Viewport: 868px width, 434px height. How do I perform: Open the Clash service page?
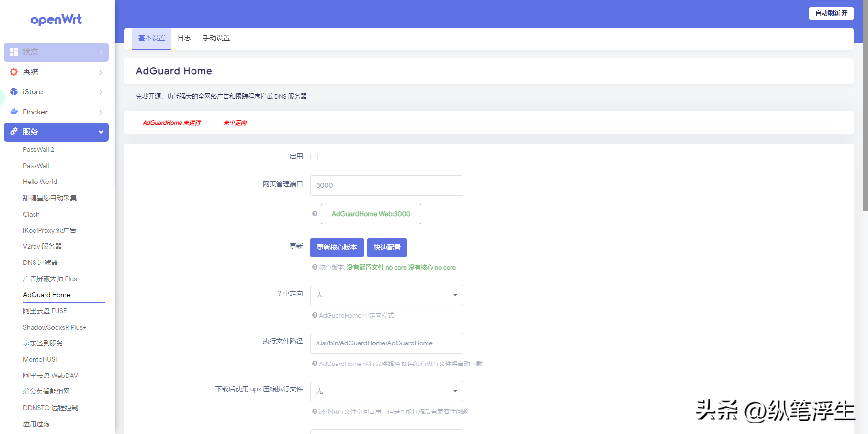(31, 214)
